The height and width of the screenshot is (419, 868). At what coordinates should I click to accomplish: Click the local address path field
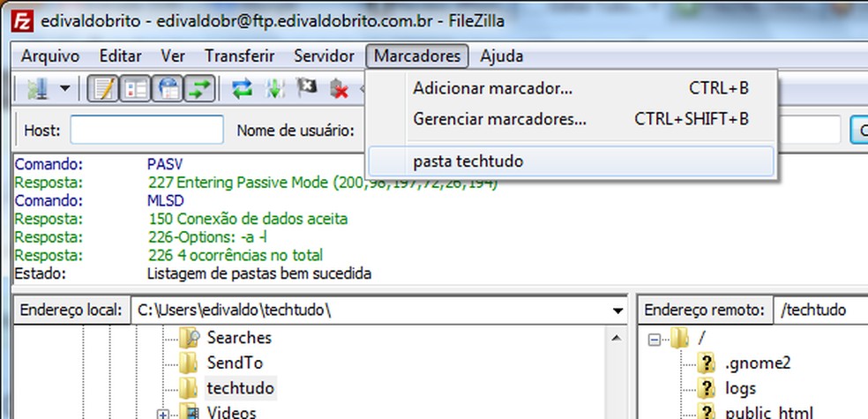click(370, 311)
